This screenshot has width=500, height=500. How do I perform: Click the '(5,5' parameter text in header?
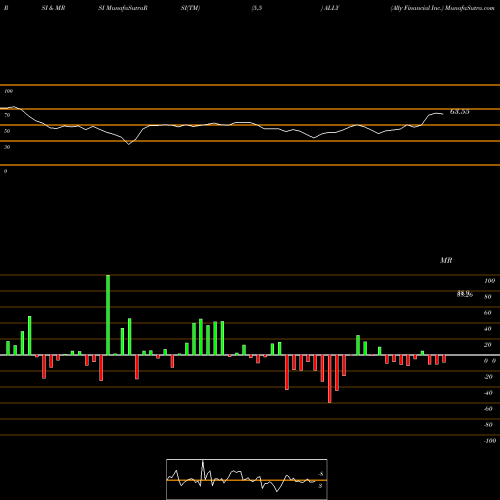tap(257, 8)
